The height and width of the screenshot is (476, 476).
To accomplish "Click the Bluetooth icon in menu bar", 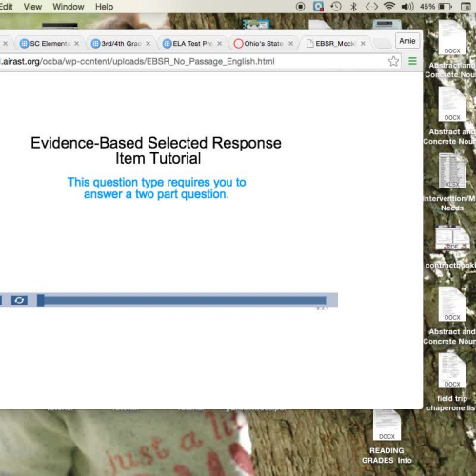I will point(353,7).
